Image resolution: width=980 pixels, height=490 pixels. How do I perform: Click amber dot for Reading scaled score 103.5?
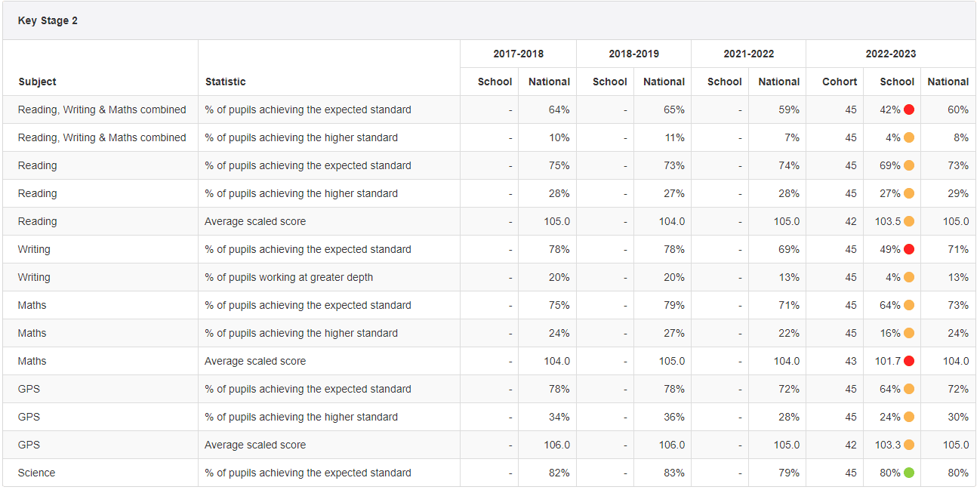[909, 221]
